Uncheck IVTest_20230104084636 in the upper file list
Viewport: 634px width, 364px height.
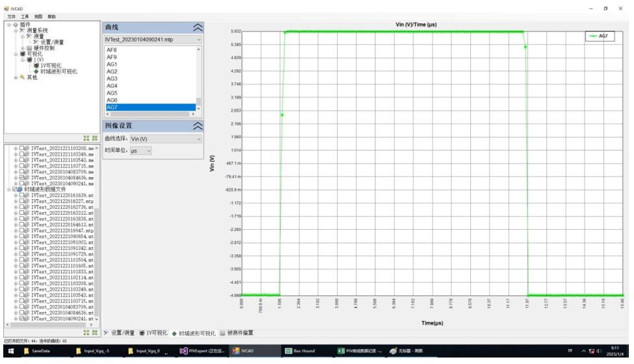click(x=23, y=178)
